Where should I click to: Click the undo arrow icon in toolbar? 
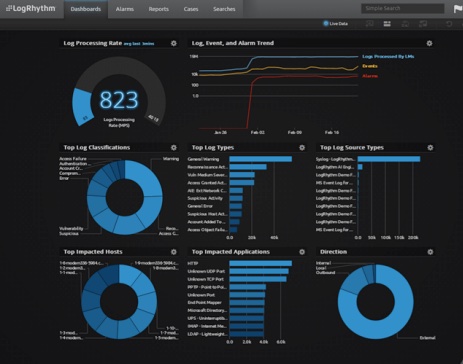point(449,24)
